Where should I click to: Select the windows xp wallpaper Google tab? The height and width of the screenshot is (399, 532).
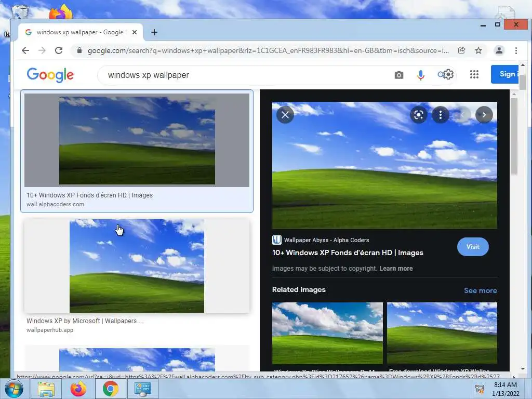coord(81,32)
